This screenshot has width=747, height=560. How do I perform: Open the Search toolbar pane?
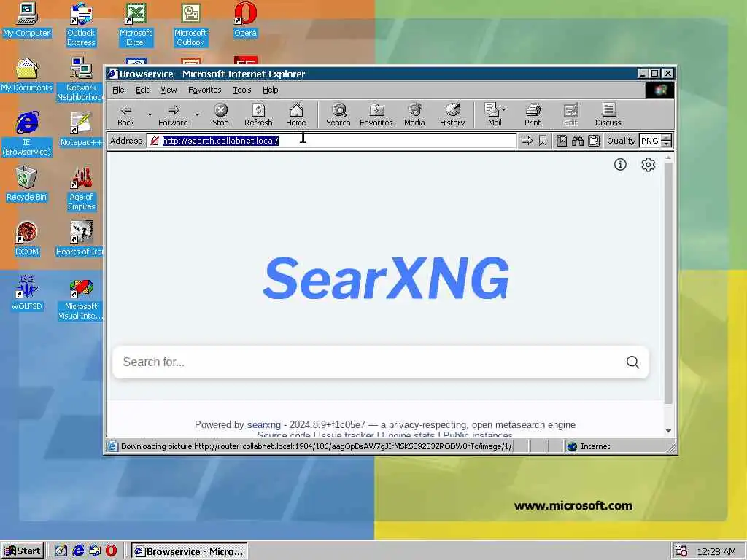pyautogui.click(x=338, y=114)
